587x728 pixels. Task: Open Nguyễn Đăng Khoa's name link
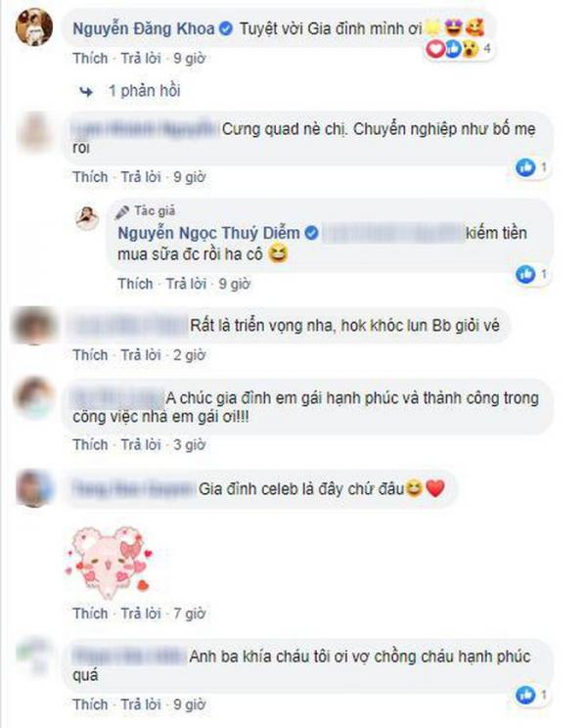coord(144,28)
